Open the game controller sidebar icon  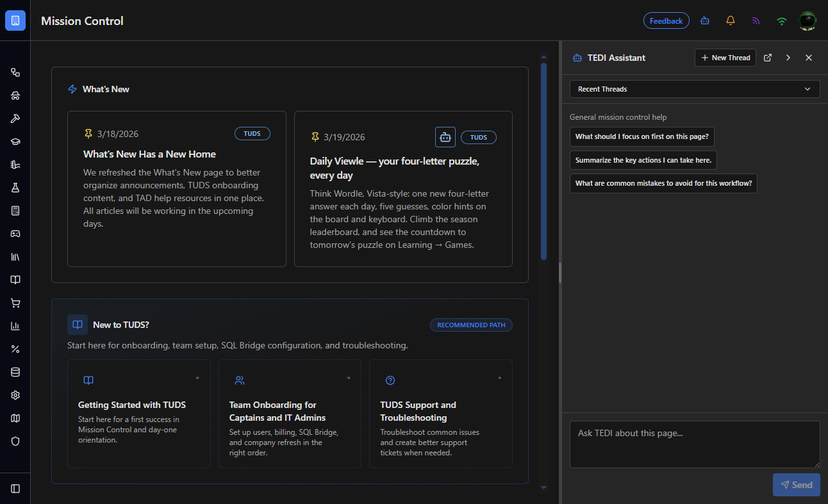(x=15, y=234)
